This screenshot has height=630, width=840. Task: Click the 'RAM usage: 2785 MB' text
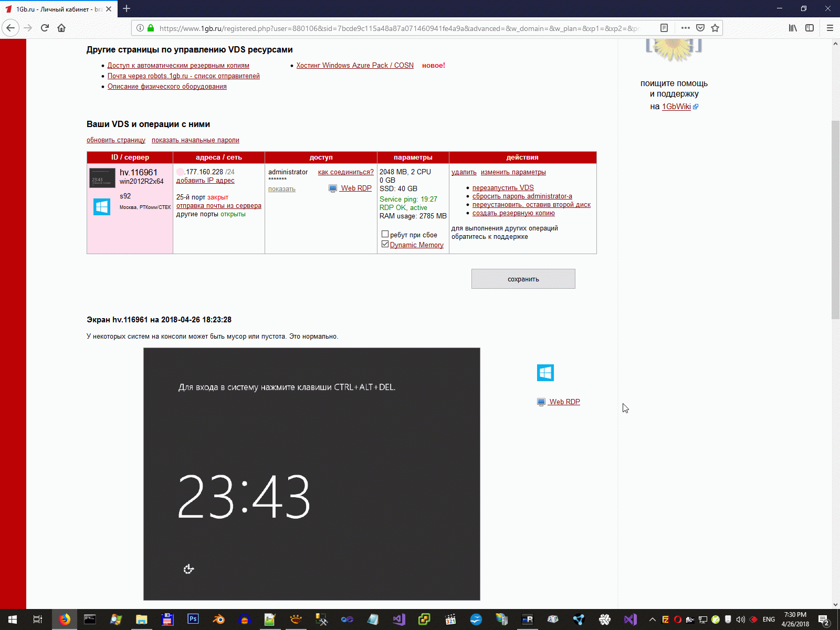coord(413,216)
